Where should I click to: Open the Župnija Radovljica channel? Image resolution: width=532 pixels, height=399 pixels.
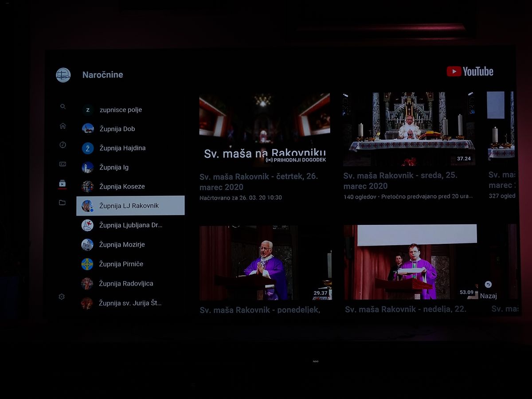[126, 284]
